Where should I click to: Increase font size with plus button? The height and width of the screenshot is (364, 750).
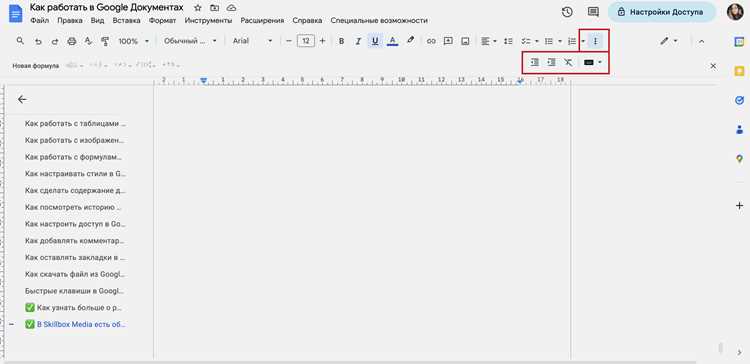click(x=322, y=41)
